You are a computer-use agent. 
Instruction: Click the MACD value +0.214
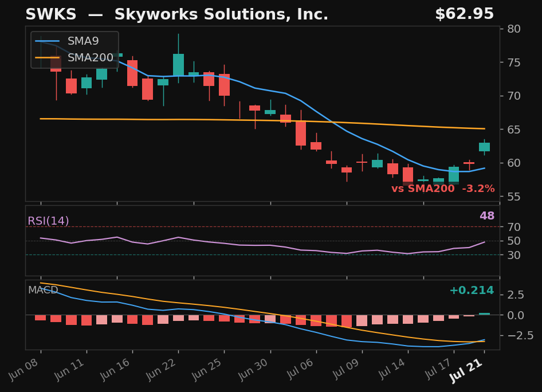click(472, 291)
